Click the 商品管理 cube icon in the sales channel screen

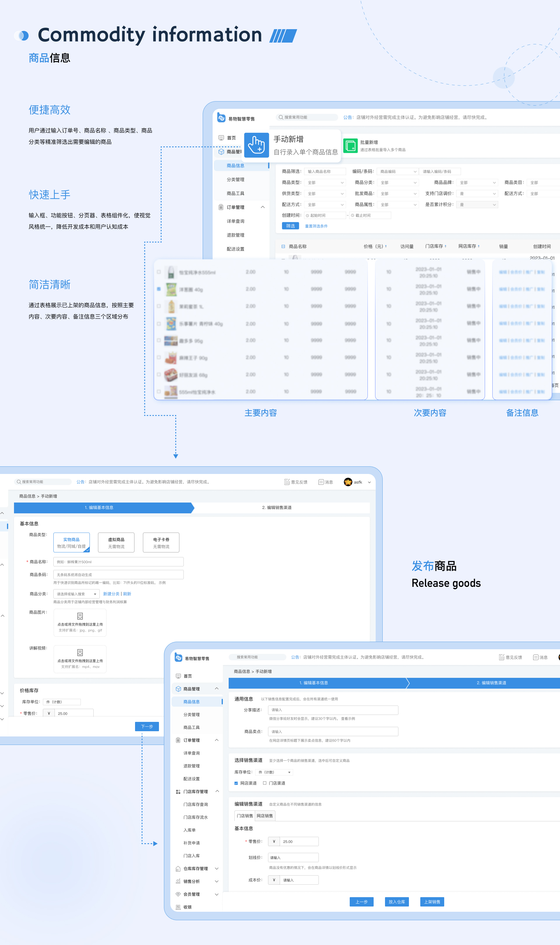pyautogui.click(x=178, y=689)
